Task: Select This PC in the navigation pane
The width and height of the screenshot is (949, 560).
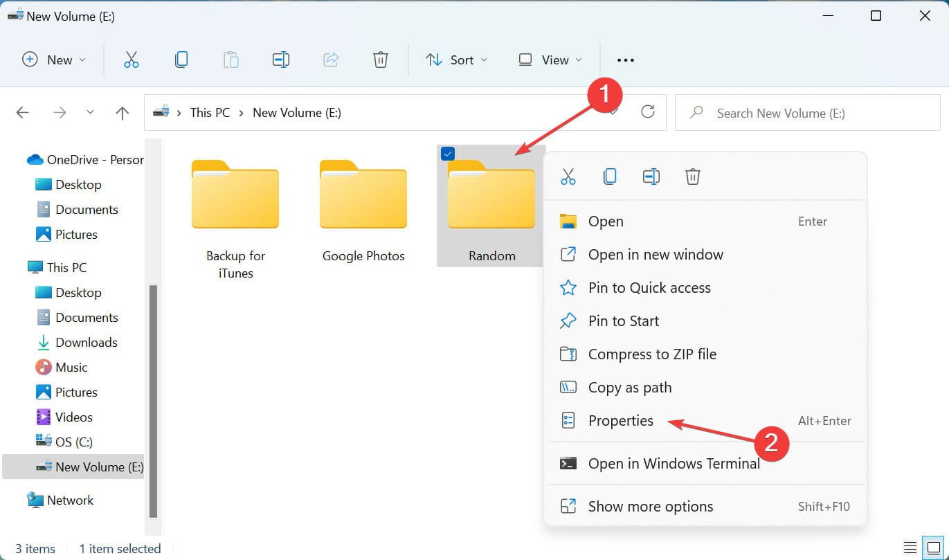Action: pyautogui.click(x=57, y=267)
